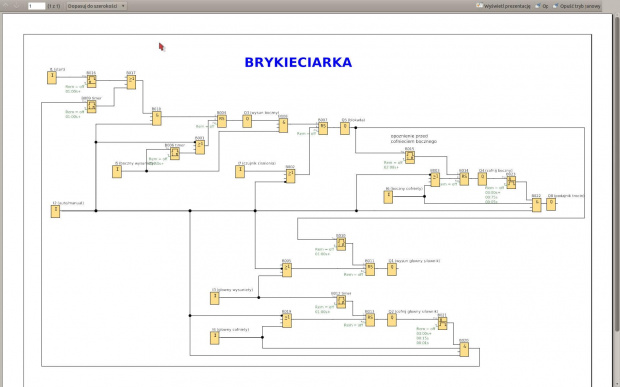Click the BRYKIECIARKA diagram title
This screenshot has width=620, height=387.
pyautogui.click(x=298, y=62)
